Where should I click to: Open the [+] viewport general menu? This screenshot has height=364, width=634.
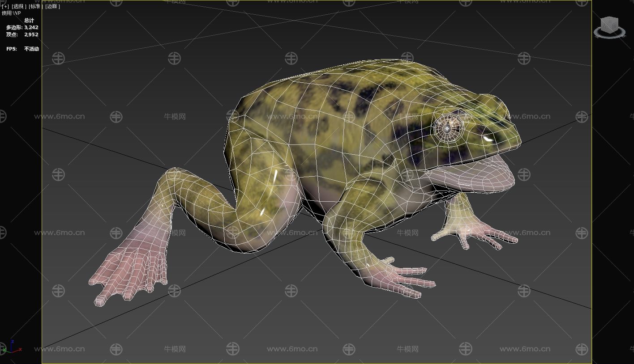coord(5,6)
